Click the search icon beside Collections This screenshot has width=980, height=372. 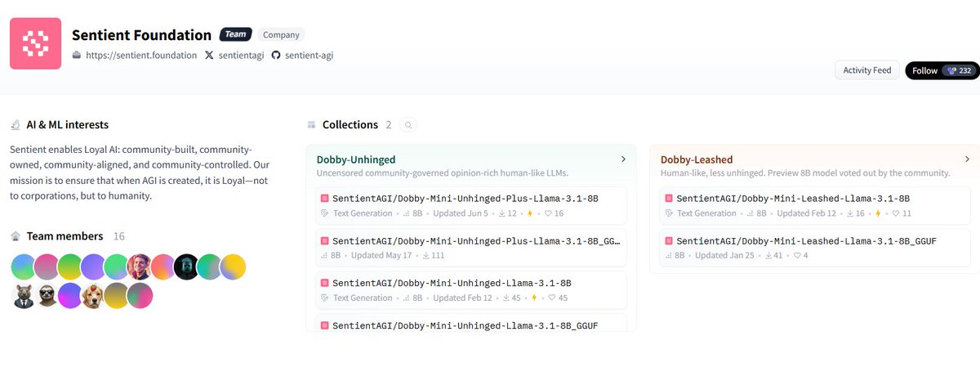409,125
